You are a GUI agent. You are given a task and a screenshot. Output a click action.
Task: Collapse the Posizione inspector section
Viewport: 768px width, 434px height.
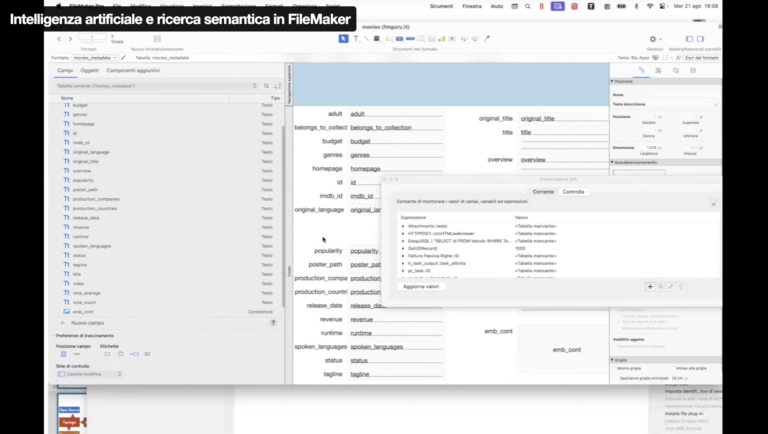[612, 81]
